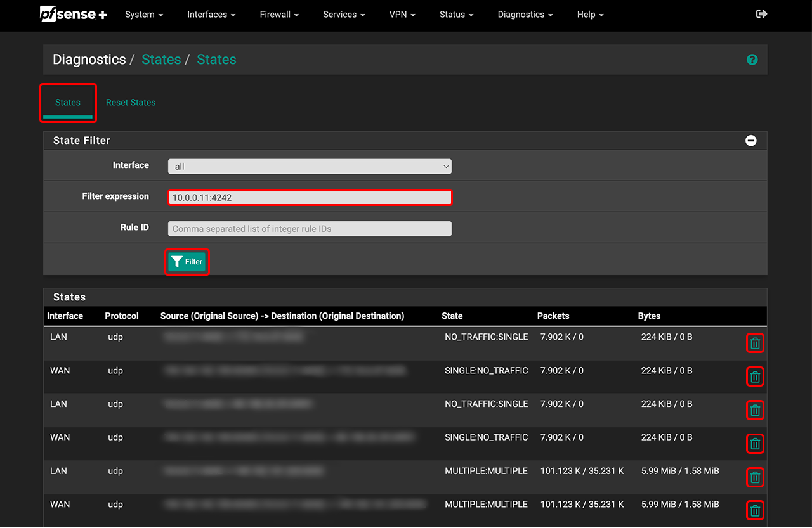
Task: Expand the Diagnostics menu
Action: point(525,14)
